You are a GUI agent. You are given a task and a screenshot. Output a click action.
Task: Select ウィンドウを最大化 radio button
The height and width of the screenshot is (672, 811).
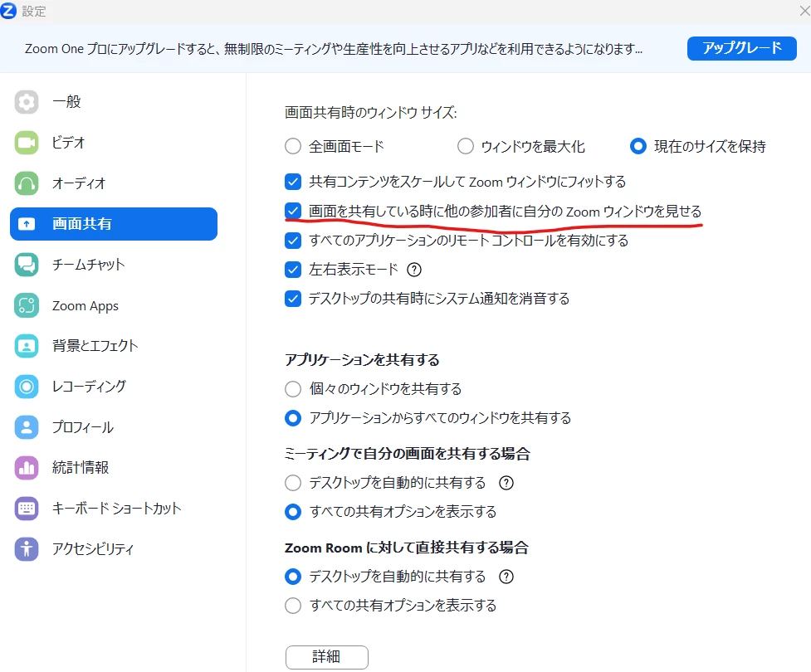coord(466,146)
